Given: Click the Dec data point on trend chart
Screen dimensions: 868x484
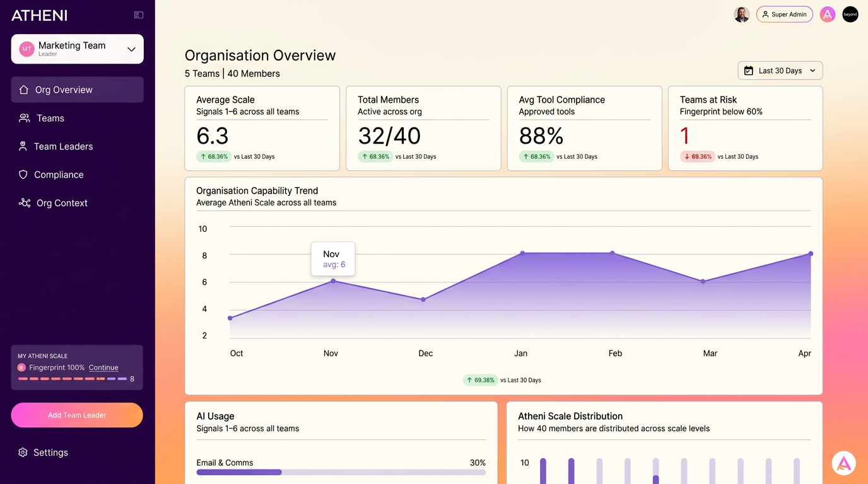Looking at the screenshot, I should click(423, 299).
